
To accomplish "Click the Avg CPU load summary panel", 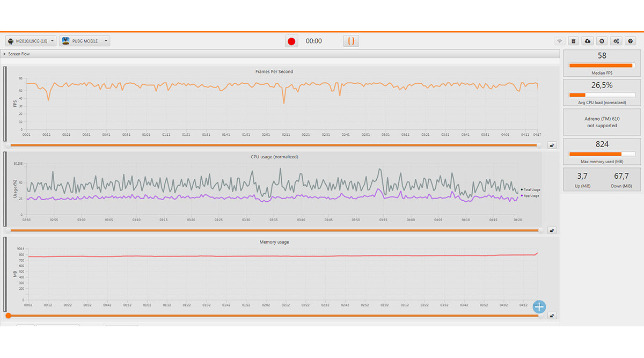I will [602, 92].
